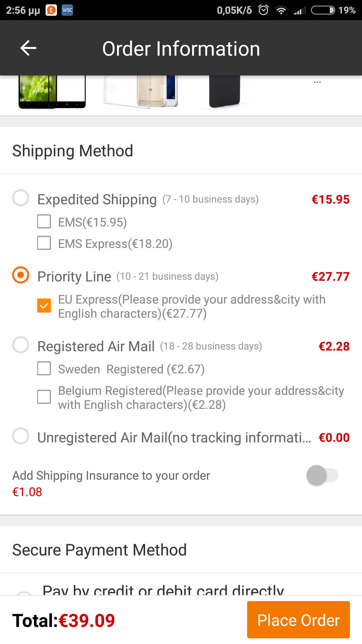Viewport: 362px width, 644px height.
Task: Select Registered Air Mail radio option
Action: (x=21, y=345)
